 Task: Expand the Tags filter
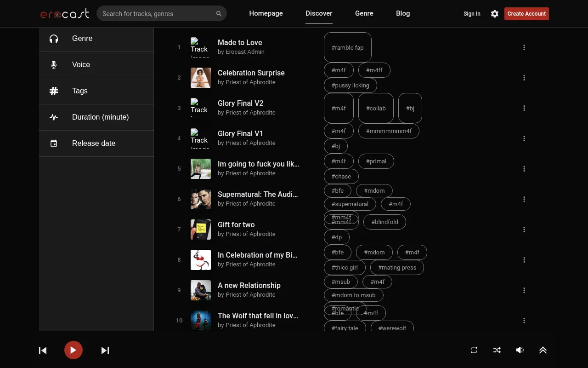[x=96, y=91]
